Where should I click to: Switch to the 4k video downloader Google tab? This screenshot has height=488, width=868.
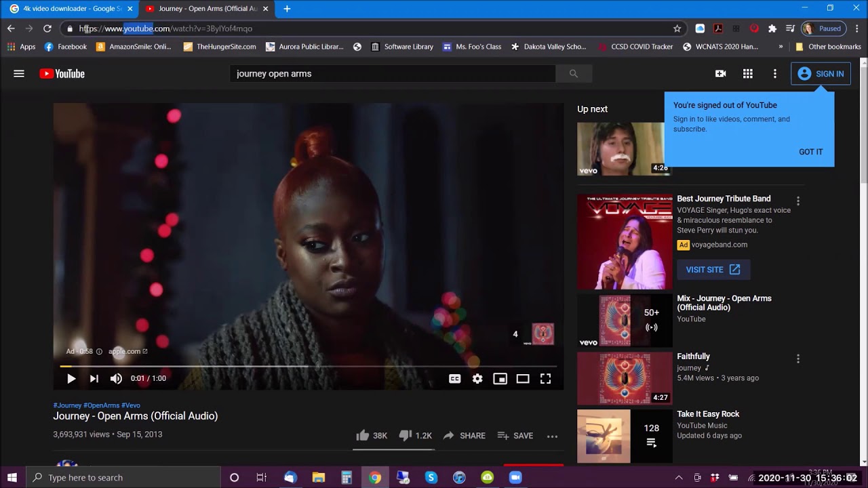[x=71, y=9]
